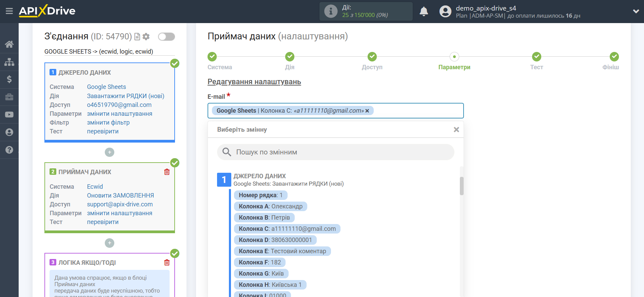Remove the Колонка C tag from E-mail field
Image resolution: width=644 pixels, height=297 pixels.
point(367,111)
